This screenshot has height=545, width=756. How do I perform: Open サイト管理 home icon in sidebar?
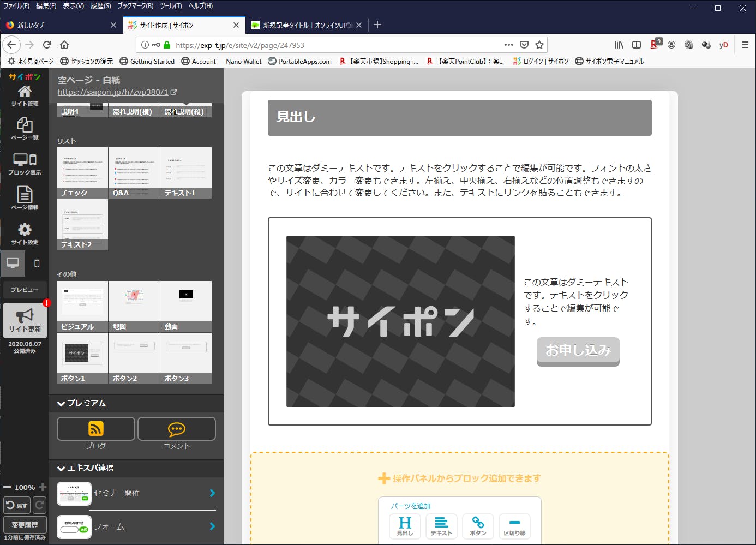(x=25, y=95)
